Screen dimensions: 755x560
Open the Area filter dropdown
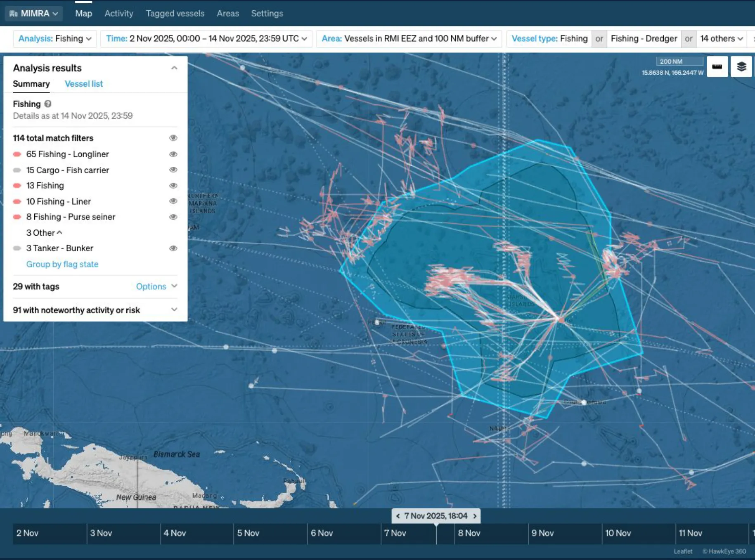[409, 38]
